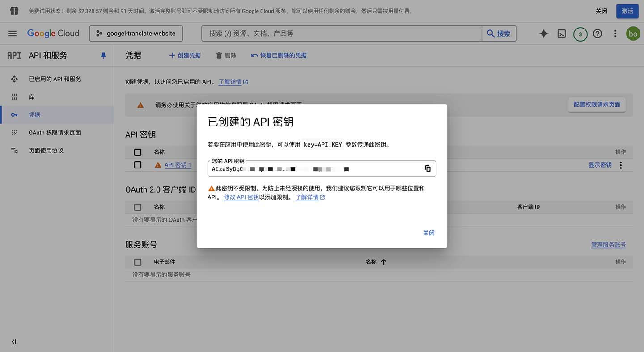The width and height of the screenshot is (644, 352).
Task: Click the orange warning icon in banner
Action: [140, 105]
